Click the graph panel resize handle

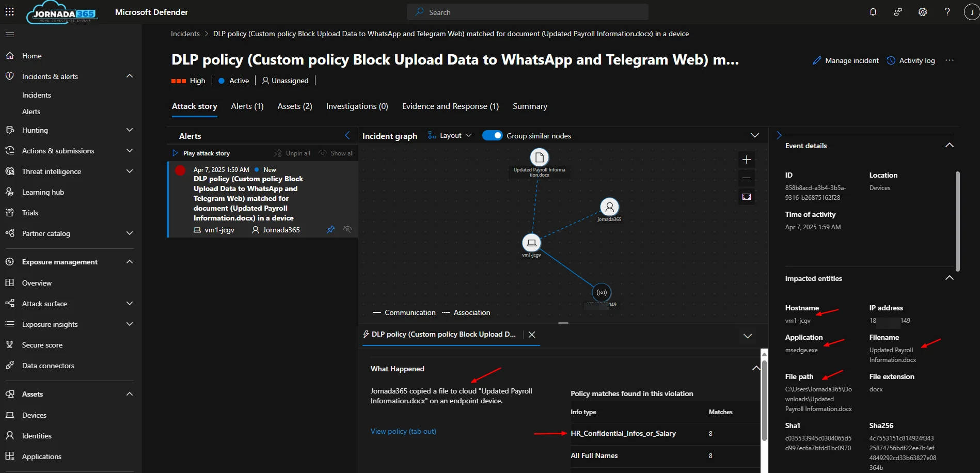coord(563,323)
